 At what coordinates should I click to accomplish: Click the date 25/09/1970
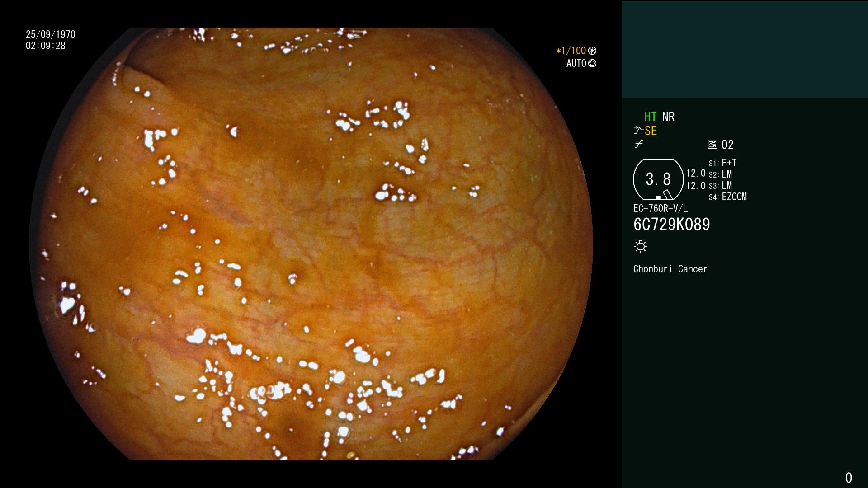pos(51,34)
